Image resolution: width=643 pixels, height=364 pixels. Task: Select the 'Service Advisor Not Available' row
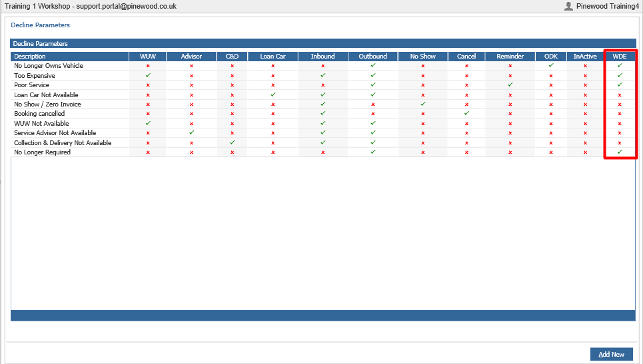[323, 132]
